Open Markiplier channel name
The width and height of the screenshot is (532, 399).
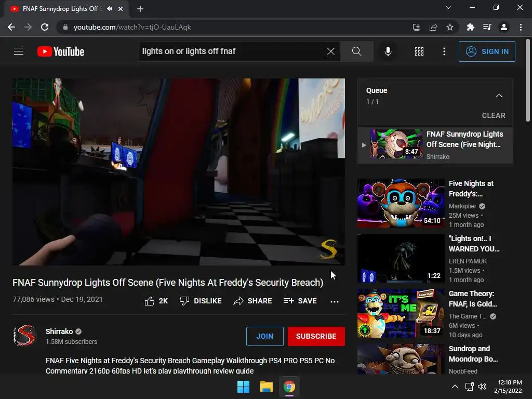point(462,206)
